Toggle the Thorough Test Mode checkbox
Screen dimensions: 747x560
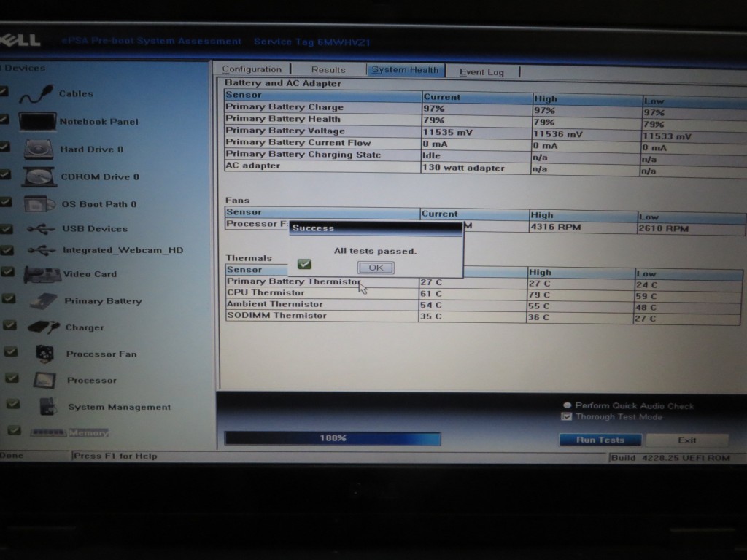(566, 417)
